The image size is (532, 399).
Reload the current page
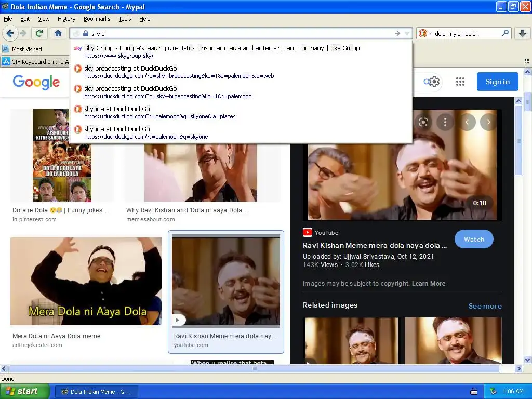pos(39,33)
